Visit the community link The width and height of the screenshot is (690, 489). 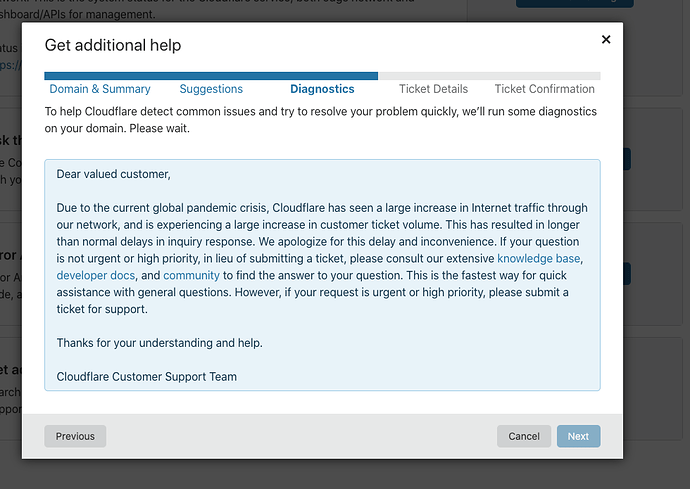pos(191,276)
